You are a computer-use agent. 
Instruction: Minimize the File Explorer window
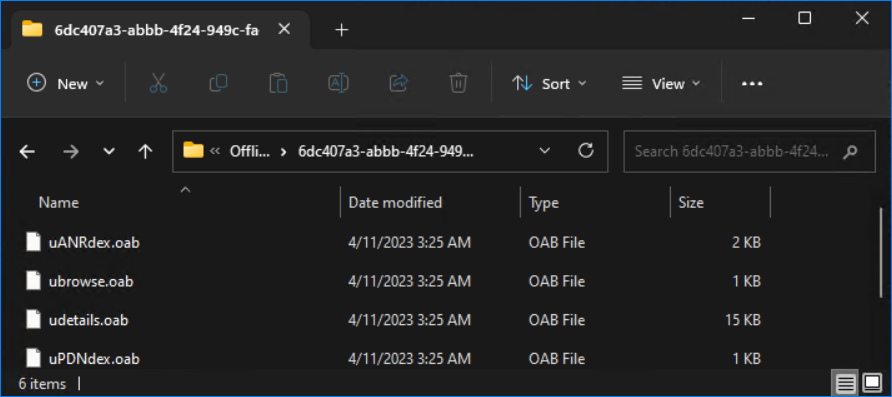click(748, 18)
